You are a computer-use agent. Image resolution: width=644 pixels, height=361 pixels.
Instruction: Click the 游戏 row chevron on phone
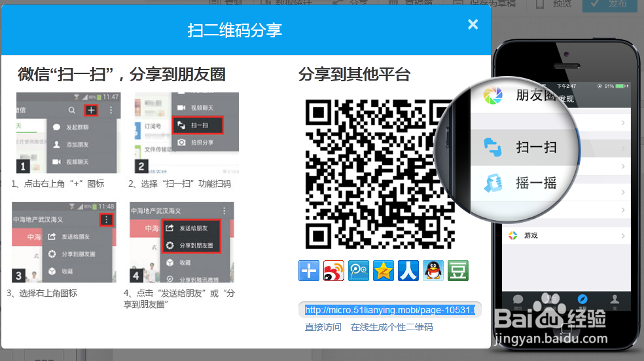point(622,236)
